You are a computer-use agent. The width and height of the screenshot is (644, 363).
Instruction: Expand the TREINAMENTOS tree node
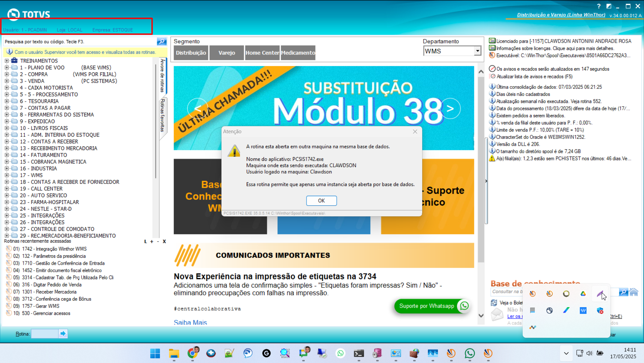(7, 61)
